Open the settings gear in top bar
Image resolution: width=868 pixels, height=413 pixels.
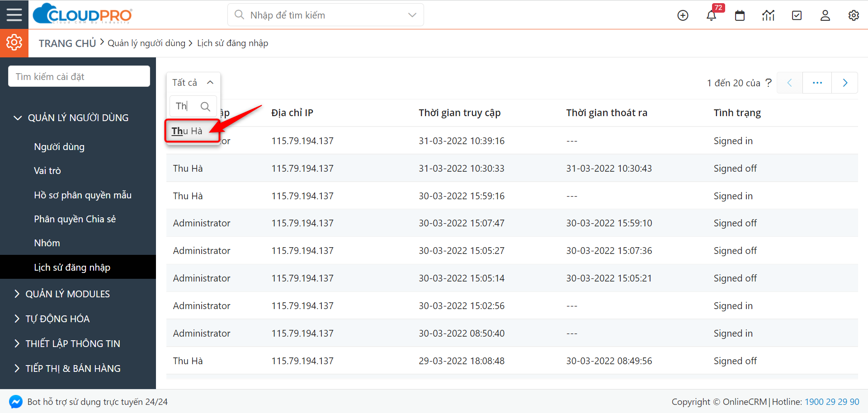854,15
